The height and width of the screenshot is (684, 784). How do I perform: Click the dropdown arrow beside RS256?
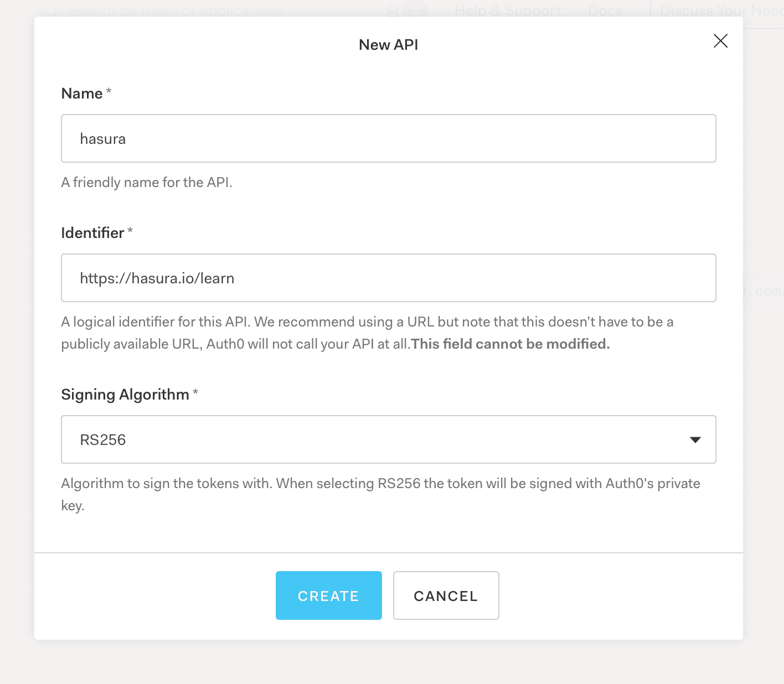(695, 440)
